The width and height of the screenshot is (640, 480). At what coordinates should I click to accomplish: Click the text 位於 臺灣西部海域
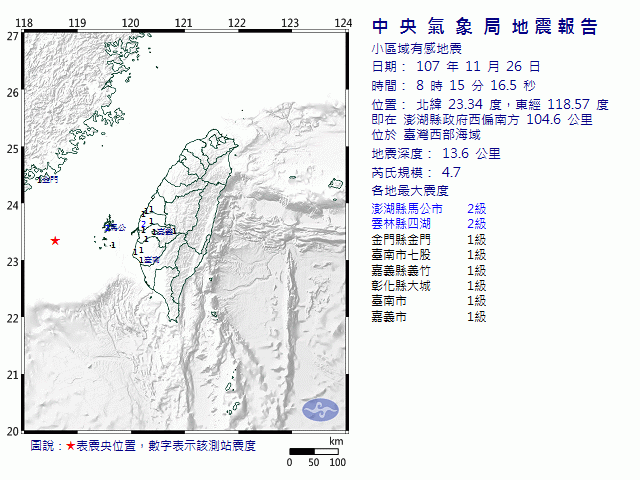click(x=426, y=135)
